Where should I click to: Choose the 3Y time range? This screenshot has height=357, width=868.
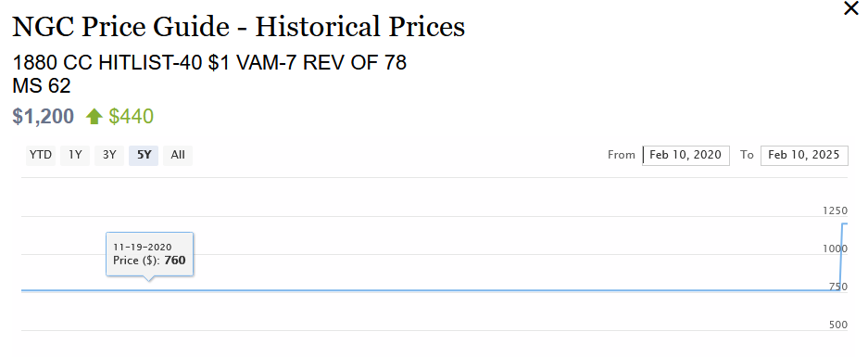(x=109, y=155)
